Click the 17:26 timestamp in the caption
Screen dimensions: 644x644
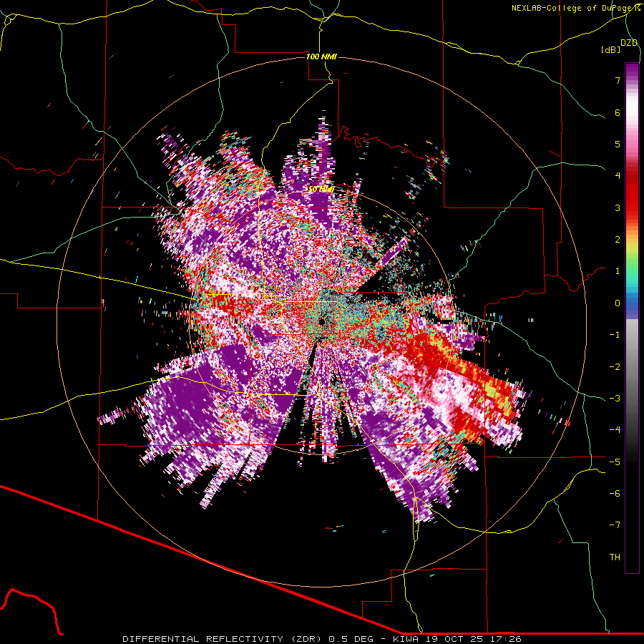click(x=506, y=639)
